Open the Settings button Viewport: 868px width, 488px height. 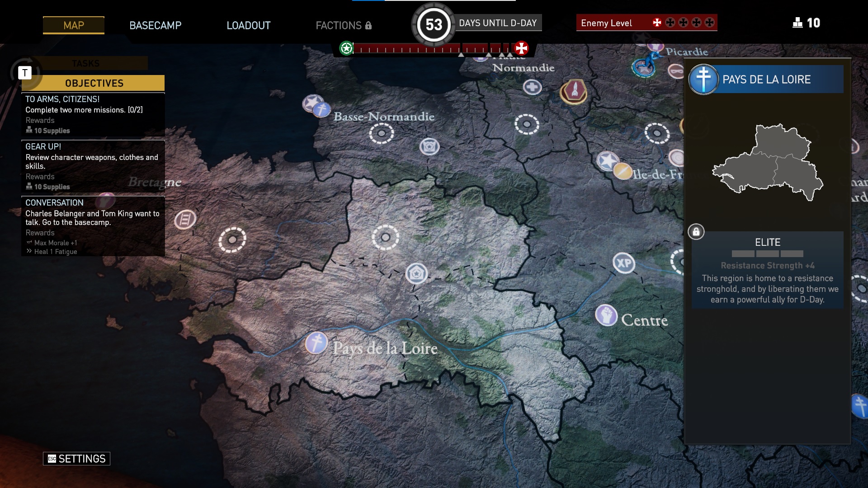[76, 459]
